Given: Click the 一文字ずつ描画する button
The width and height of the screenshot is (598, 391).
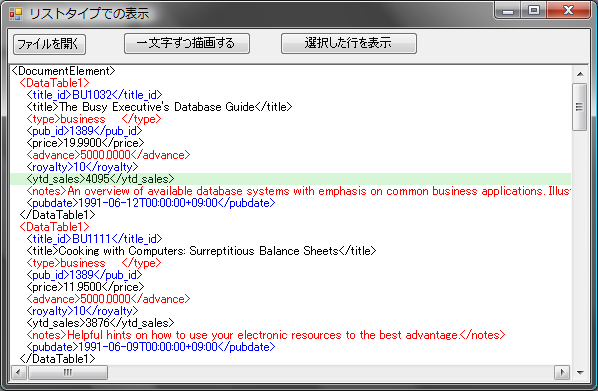Looking at the screenshot, I should 187,43.
